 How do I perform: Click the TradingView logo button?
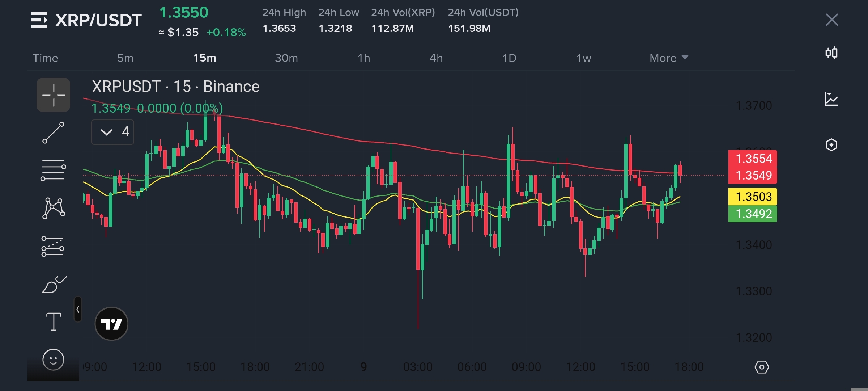click(111, 324)
